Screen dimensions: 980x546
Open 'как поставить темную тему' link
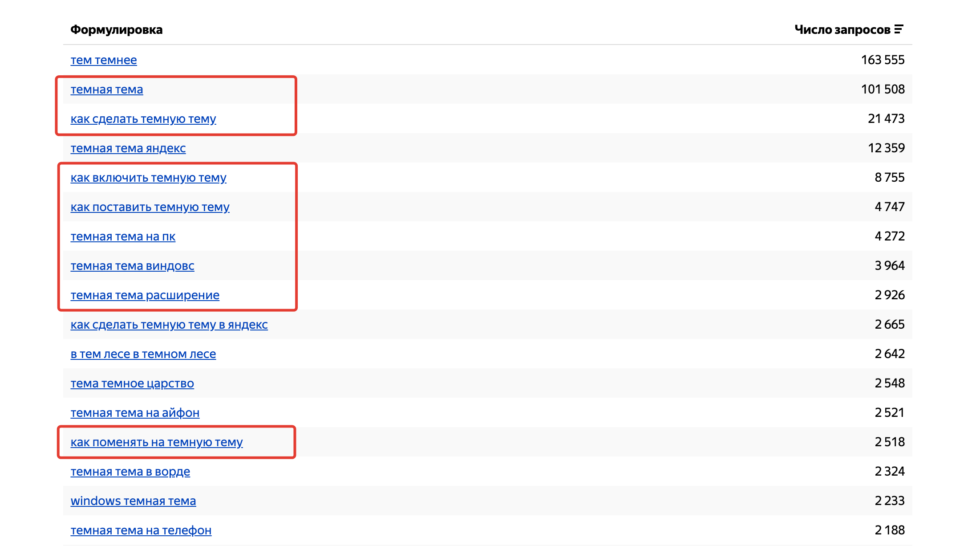(x=150, y=207)
